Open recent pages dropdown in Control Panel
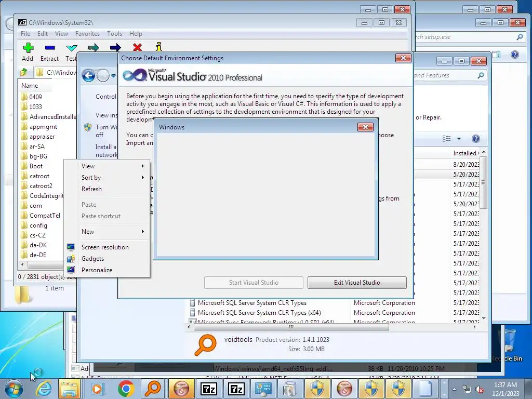The height and width of the screenshot is (399, 532). click(x=113, y=76)
